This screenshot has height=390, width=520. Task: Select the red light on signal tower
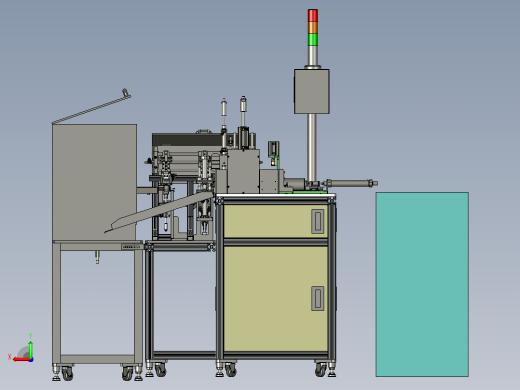pos(313,16)
